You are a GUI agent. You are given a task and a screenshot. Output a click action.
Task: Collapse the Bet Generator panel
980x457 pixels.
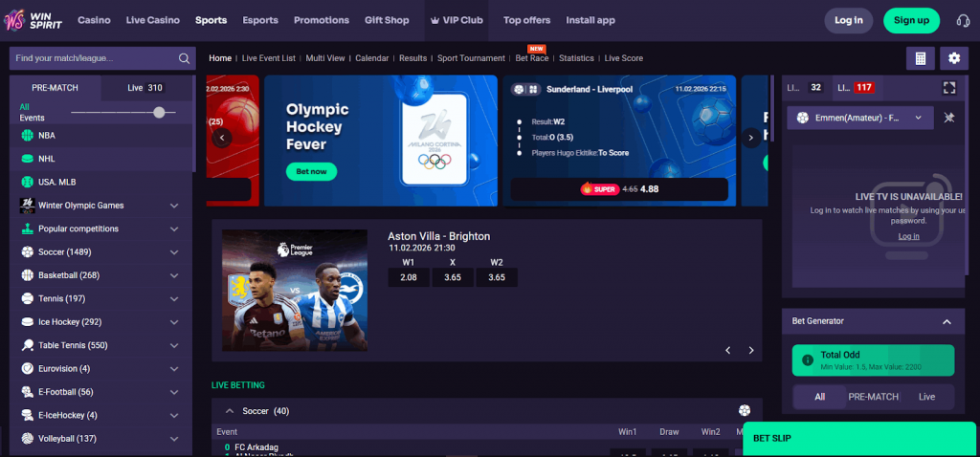coord(947,321)
